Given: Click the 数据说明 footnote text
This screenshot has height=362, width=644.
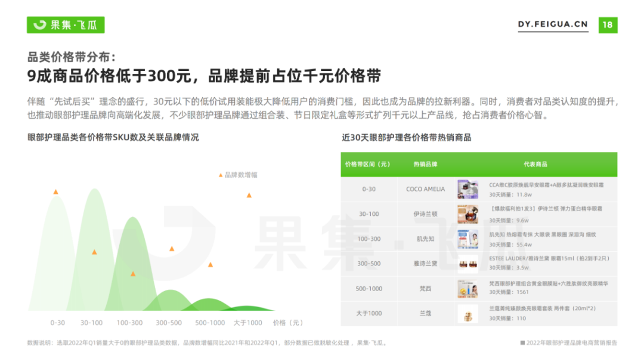Looking at the screenshot, I should click(208, 343).
